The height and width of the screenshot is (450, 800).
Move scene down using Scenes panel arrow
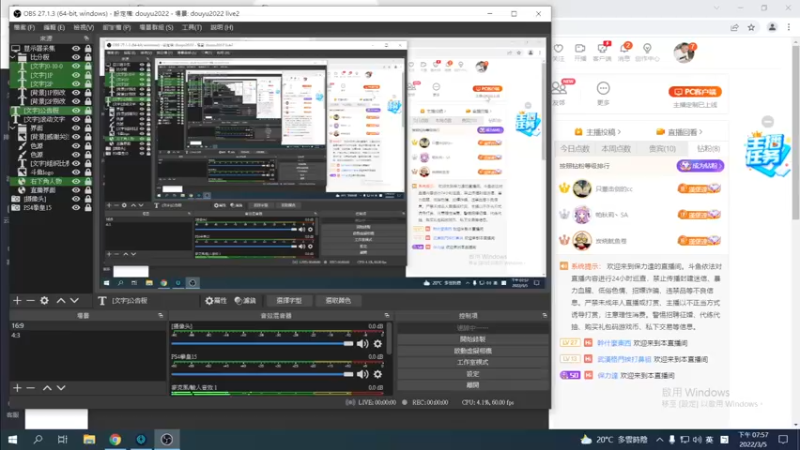pos(61,388)
